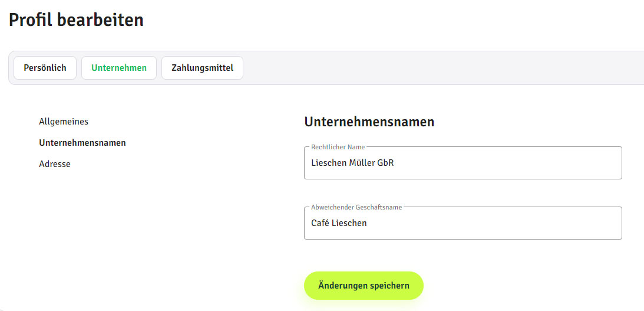The image size is (644, 311).
Task: Place cursor in Café Lieschen text
Action: (339, 223)
